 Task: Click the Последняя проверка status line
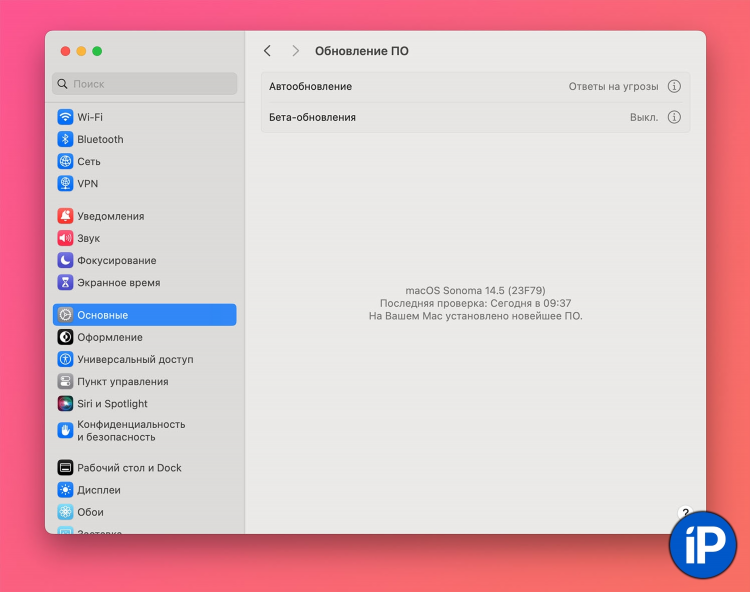point(475,303)
